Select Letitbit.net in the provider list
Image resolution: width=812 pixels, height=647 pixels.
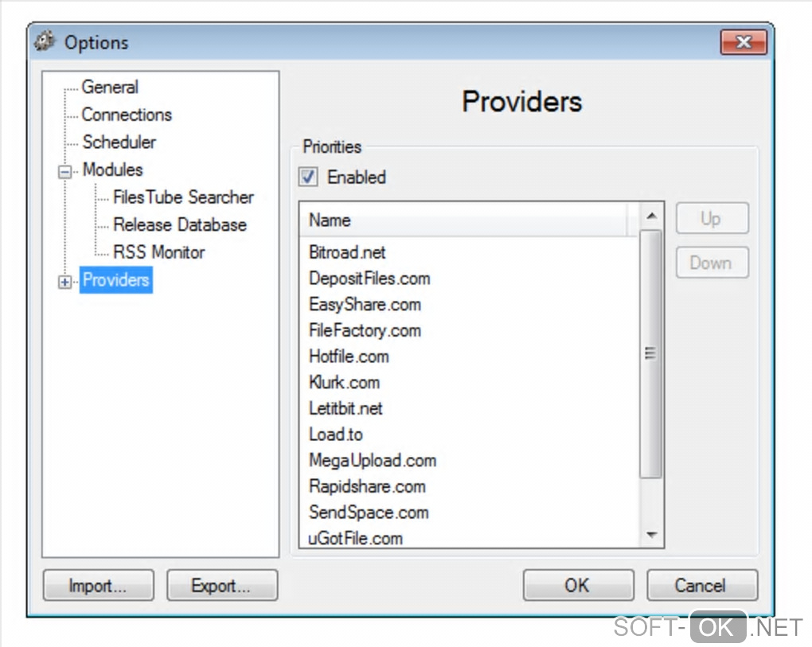point(345,408)
